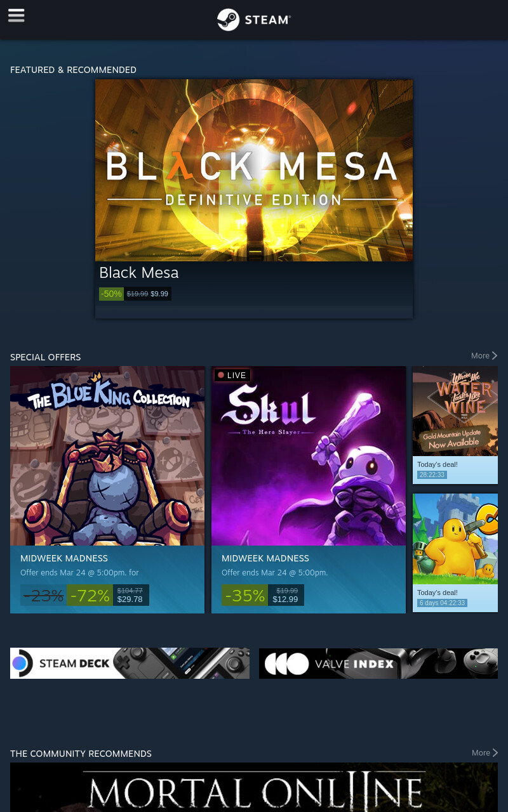The image size is (508, 812).
Task: Click the Steam logo in header
Action: click(x=254, y=20)
